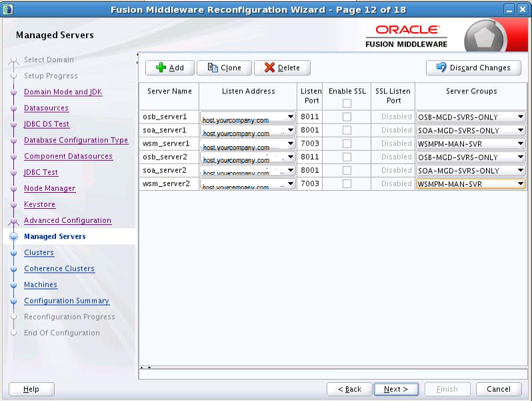
Task: Select the osb_server1 name cell
Action: tap(169, 117)
